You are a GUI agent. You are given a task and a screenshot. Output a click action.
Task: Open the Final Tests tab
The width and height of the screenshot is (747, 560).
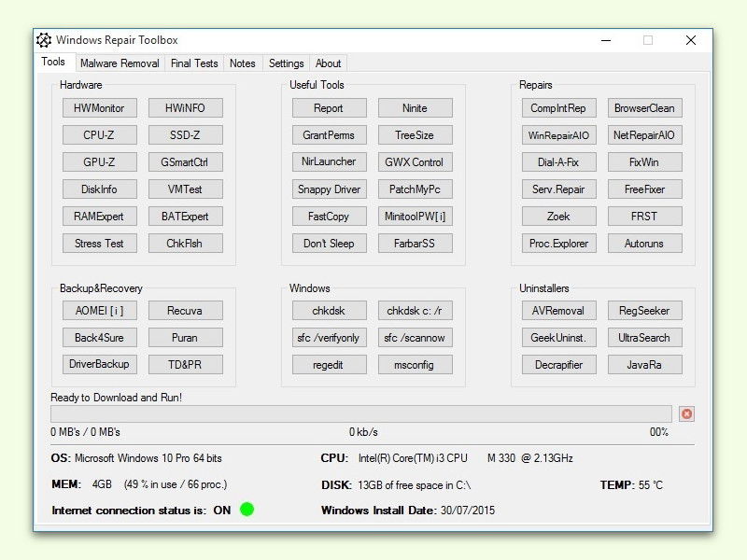tap(194, 63)
